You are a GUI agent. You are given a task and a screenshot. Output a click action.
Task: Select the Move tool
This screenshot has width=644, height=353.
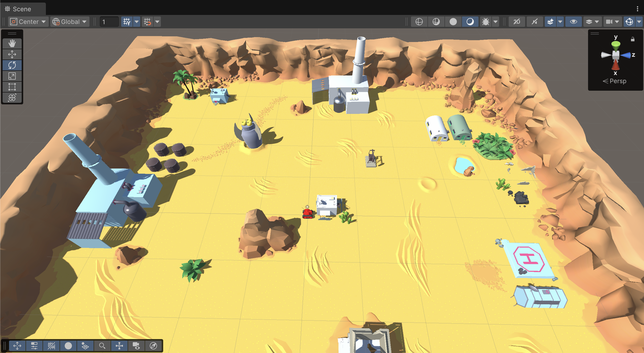tap(12, 54)
